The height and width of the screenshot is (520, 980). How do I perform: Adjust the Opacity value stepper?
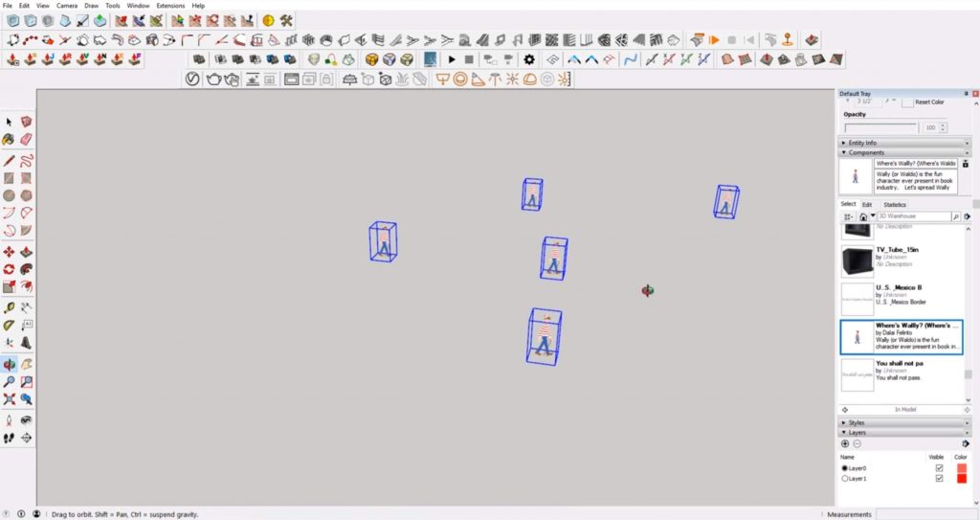point(943,127)
